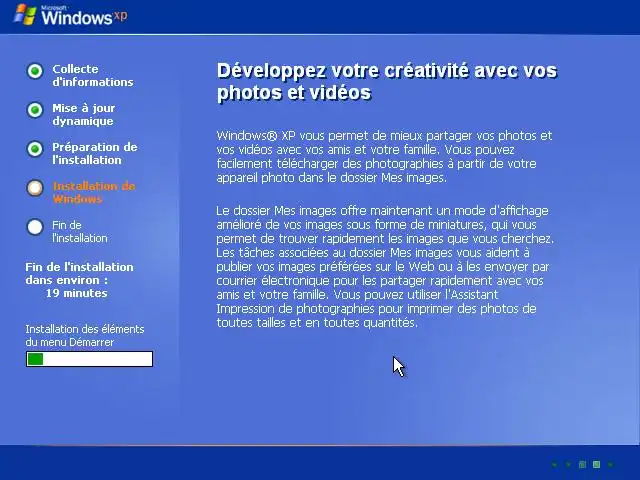Click the 'Fin de l'installation dans environ' label
Image resolution: width=640 pixels, height=480 pixels.
coord(79,273)
